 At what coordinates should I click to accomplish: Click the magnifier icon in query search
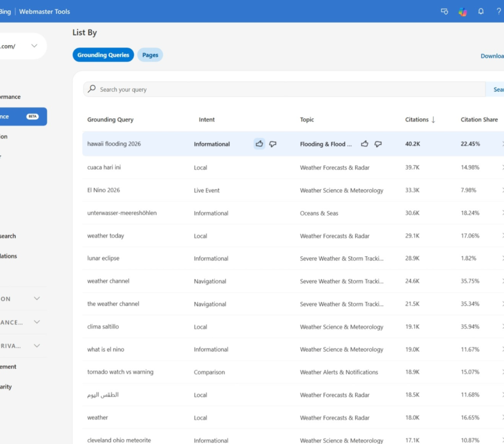(x=92, y=89)
